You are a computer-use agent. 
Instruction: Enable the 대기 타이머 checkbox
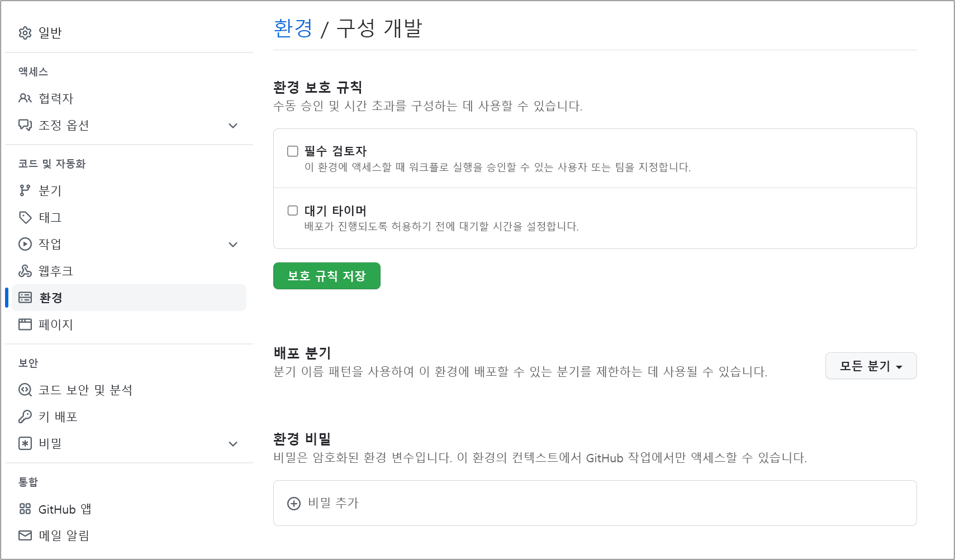(292, 210)
